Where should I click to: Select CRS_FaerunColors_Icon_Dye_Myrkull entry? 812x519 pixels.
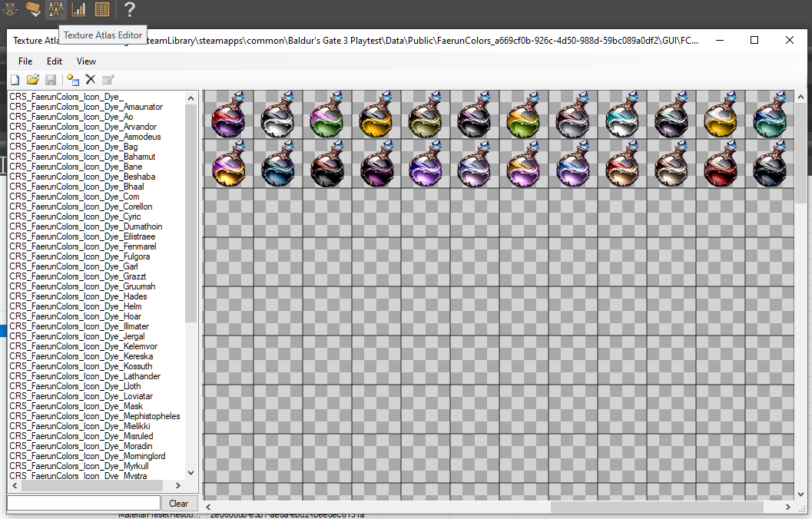point(78,466)
